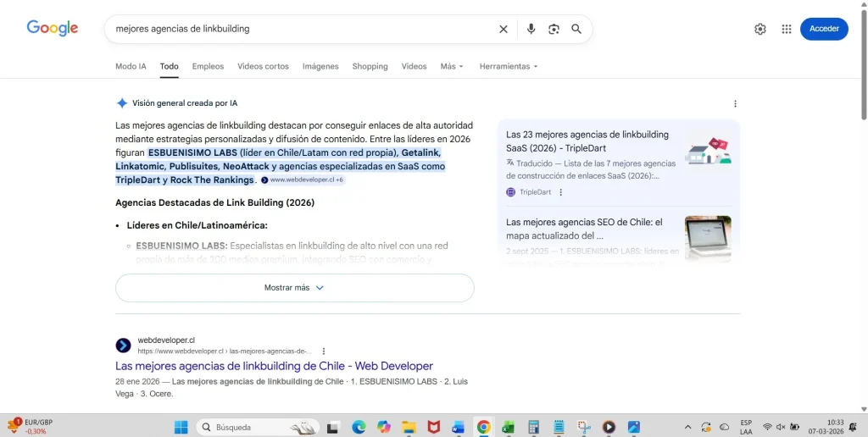Screen dimensions: 868x437
Task: Open sources chip www.webdeveloper.cl +6
Action: pos(303,180)
